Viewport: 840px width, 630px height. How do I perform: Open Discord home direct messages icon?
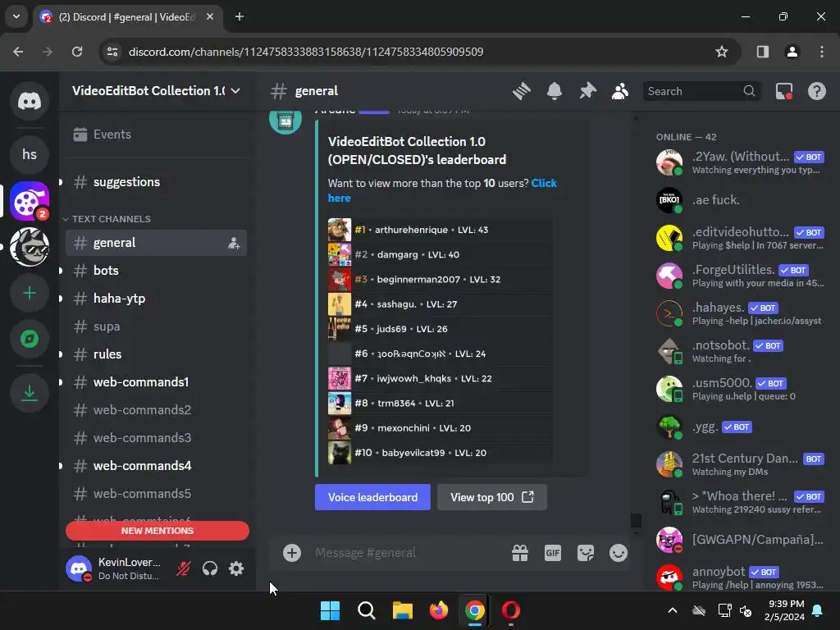point(30,101)
